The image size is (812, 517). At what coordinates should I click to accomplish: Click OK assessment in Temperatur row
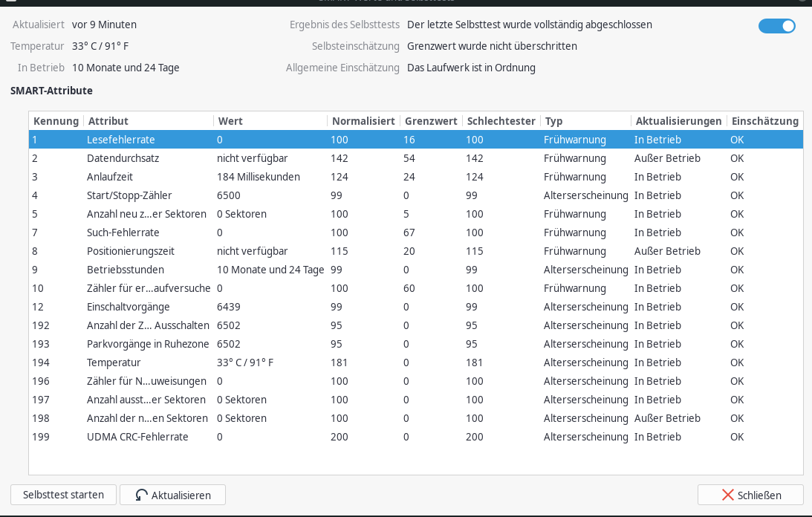[737, 362]
